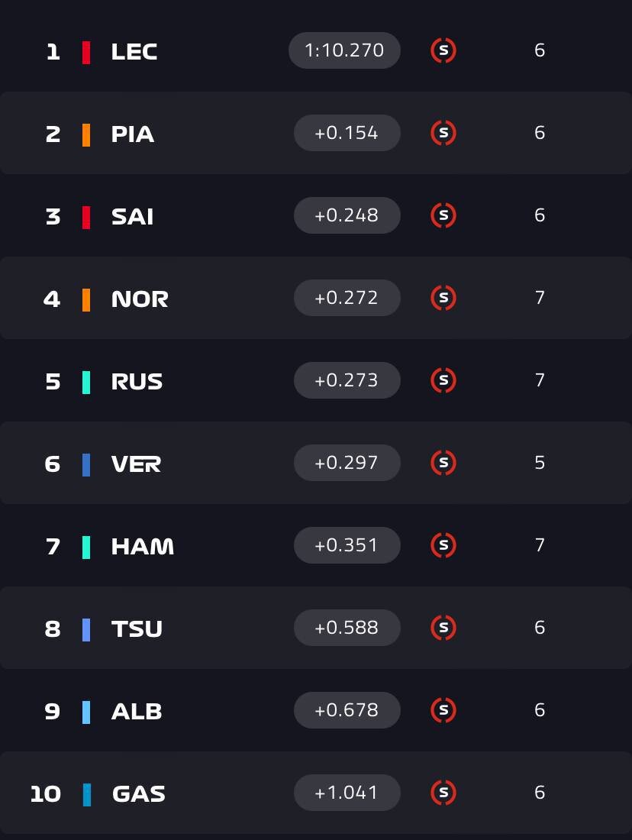Click the +0.154 gap pill for PIA
The height and width of the screenshot is (840, 632).
347,134
